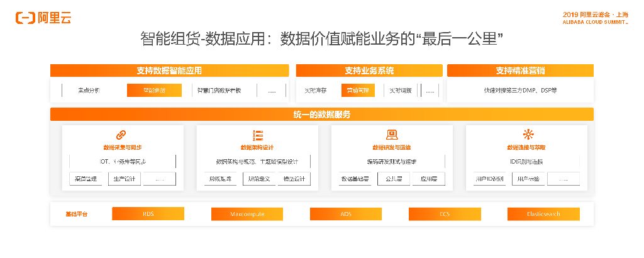Click the 用户ID识别 box
Viewport: 644px width, 258px height.
click(x=489, y=179)
